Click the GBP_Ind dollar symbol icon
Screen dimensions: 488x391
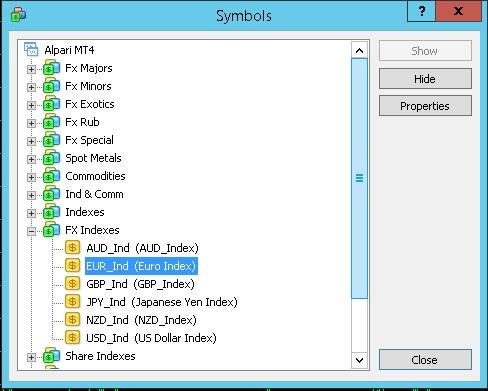(x=72, y=284)
